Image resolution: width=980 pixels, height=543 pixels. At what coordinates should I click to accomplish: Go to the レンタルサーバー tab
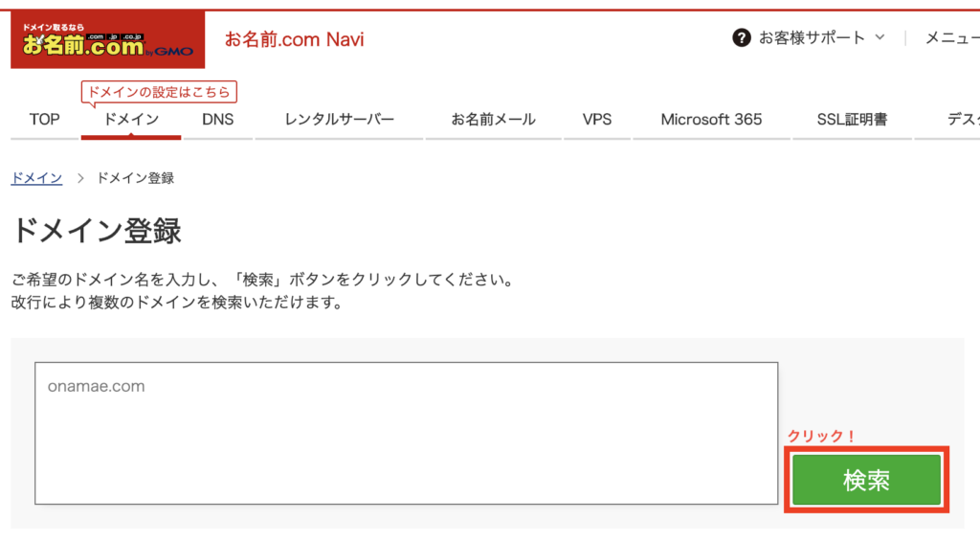(x=340, y=120)
